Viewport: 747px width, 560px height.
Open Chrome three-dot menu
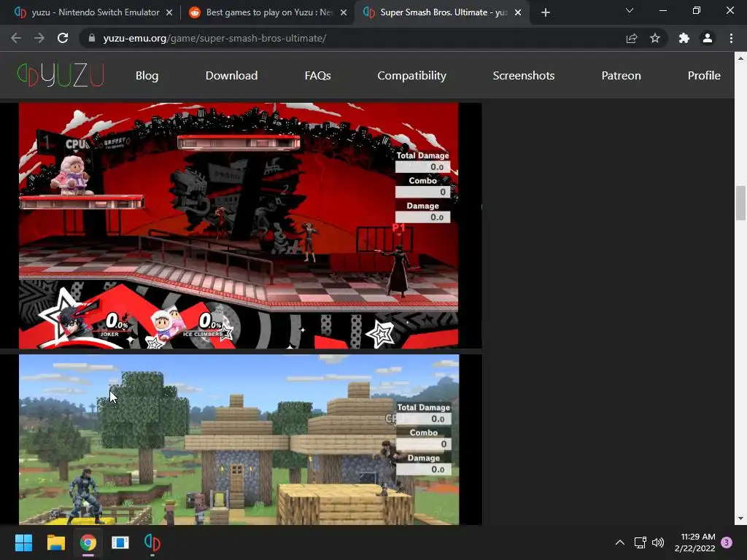pos(731,38)
